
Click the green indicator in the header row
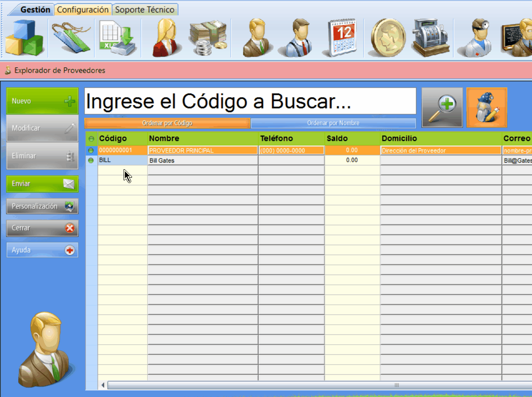coord(91,138)
